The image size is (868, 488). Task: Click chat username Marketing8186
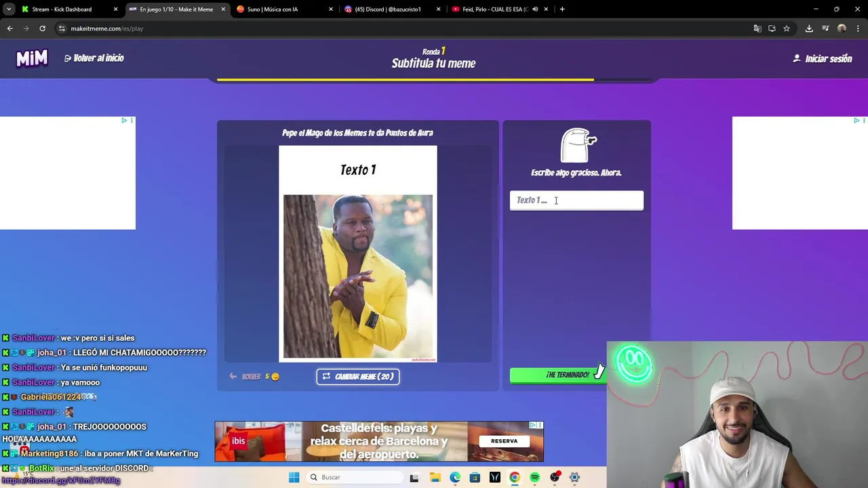click(x=49, y=453)
